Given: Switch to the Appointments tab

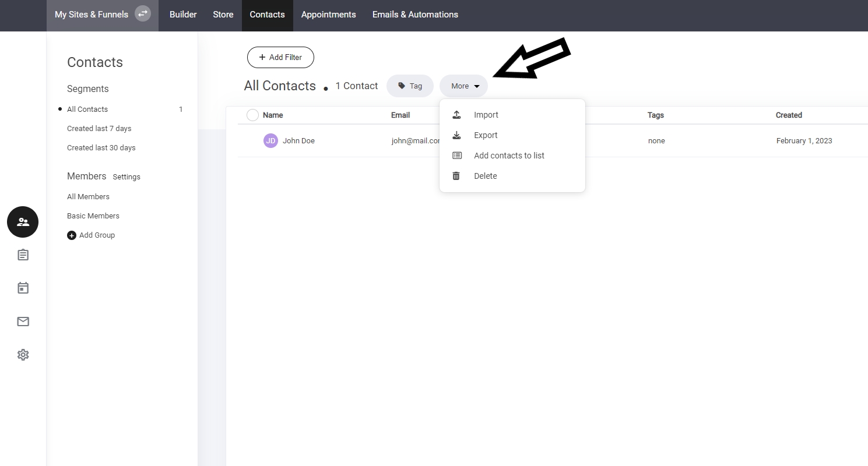Looking at the screenshot, I should (x=328, y=15).
